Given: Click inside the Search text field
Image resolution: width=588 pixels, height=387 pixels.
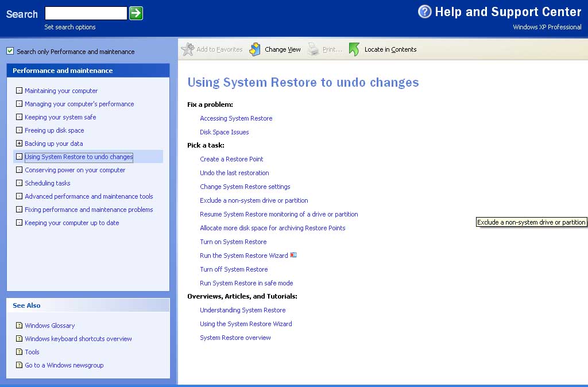Looking at the screenshot, I should point(86,13).
